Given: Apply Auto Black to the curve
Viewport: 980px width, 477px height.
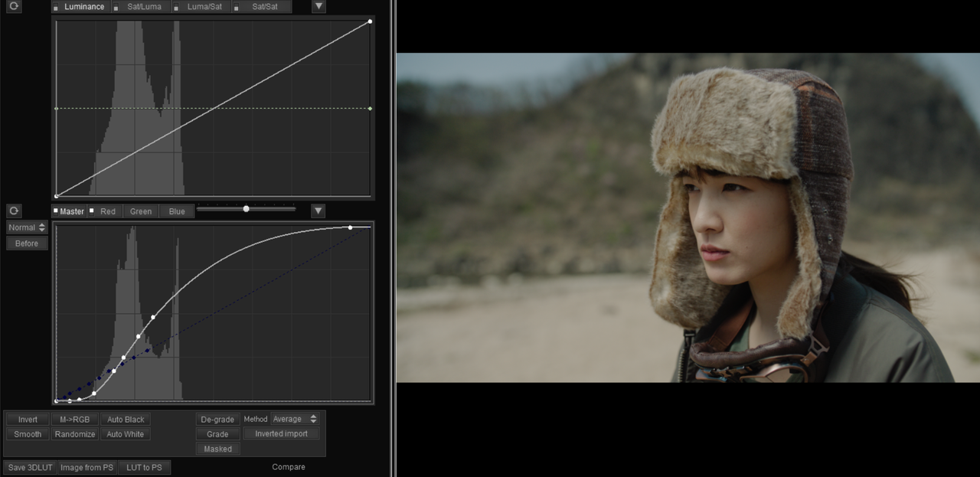Looking at the screenshot, I should click(126, 420).
